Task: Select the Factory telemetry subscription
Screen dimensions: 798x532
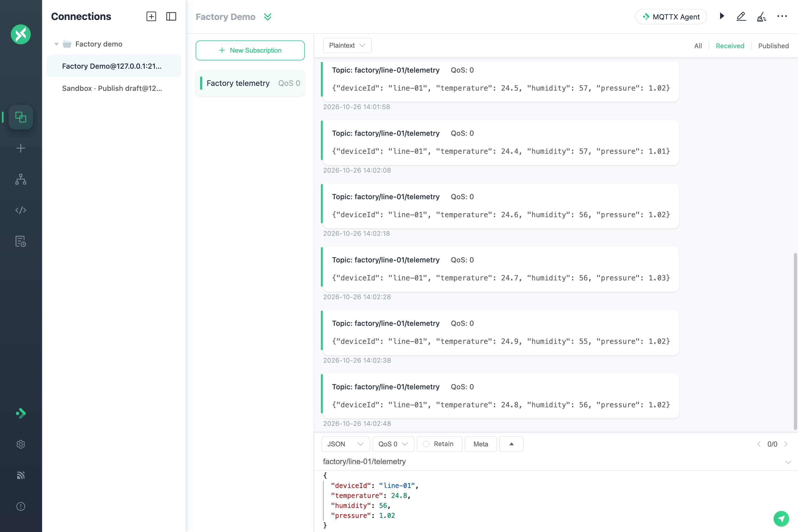Action: click(250, 83)
